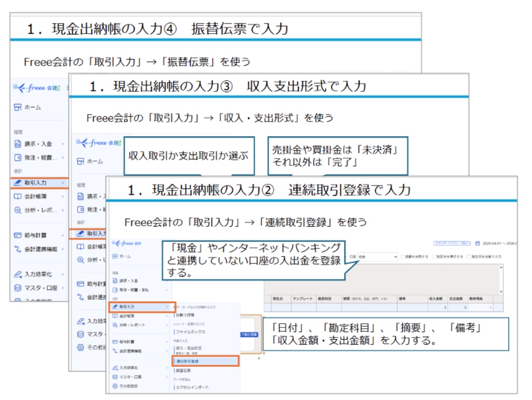This screenshot has width=532, height=400.
Task: Enable the 摘要を分割する checkbox
Action: (404, 257)
